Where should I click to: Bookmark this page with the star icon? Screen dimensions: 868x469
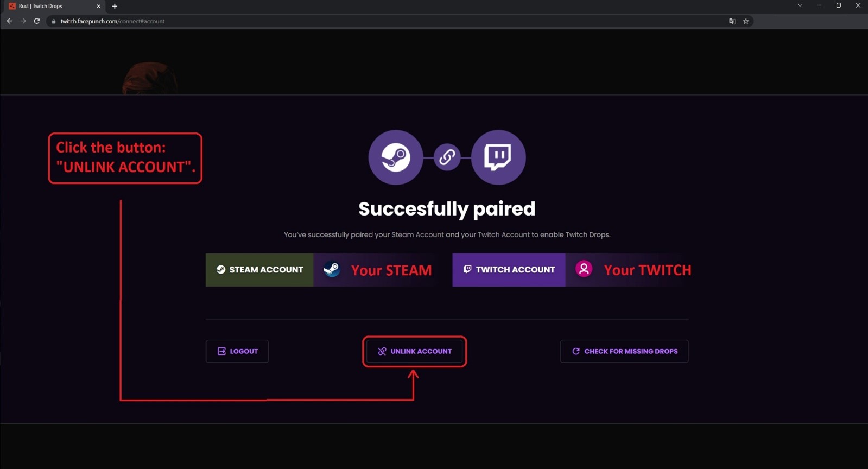(746, 21)
